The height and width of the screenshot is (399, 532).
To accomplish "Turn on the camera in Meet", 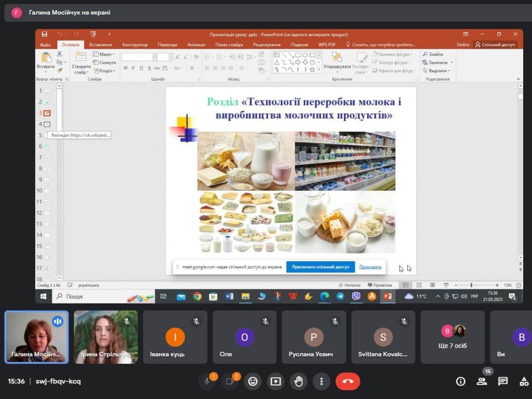I will click(230, 381).
